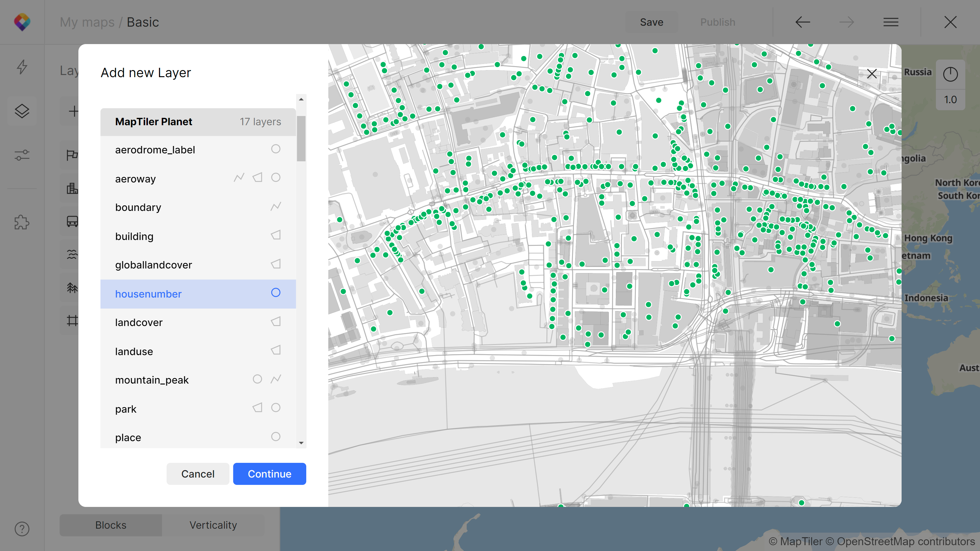Screen dimensions: 980x551
Task: Pick mountain_peak point circle icon
Action: [x=258, y=379]
